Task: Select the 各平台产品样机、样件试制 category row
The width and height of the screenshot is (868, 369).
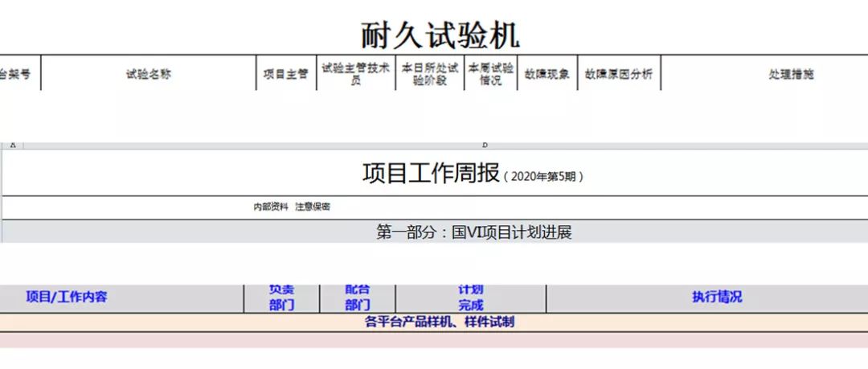Action: pos(439,322)
